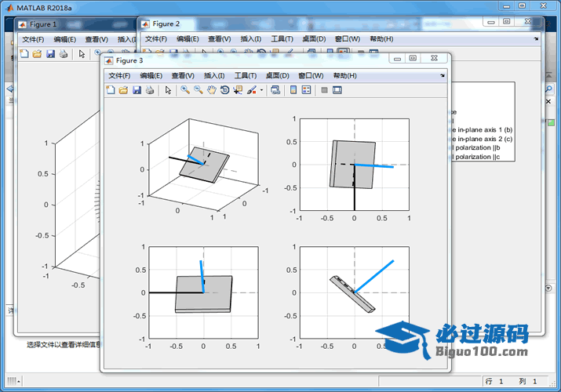Insert a legend in Figure 3
561x392 pixels.
[x=306, y=90]
